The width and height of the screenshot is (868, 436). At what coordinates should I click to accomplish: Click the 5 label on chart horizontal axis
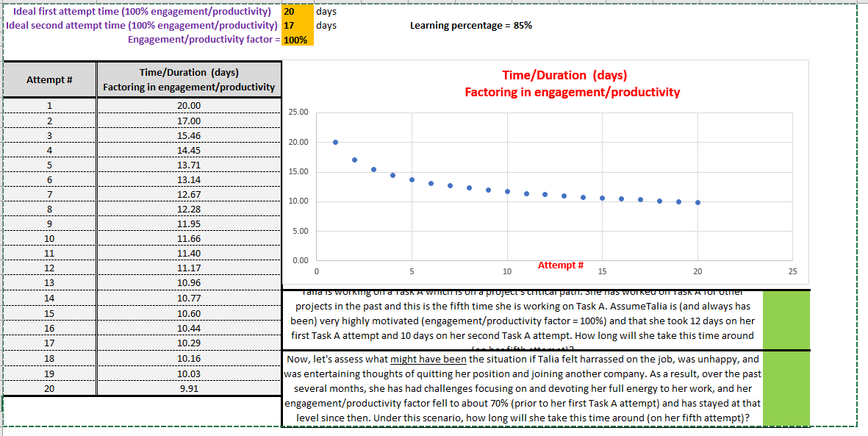pyautogui.click(x=412, y=271)
